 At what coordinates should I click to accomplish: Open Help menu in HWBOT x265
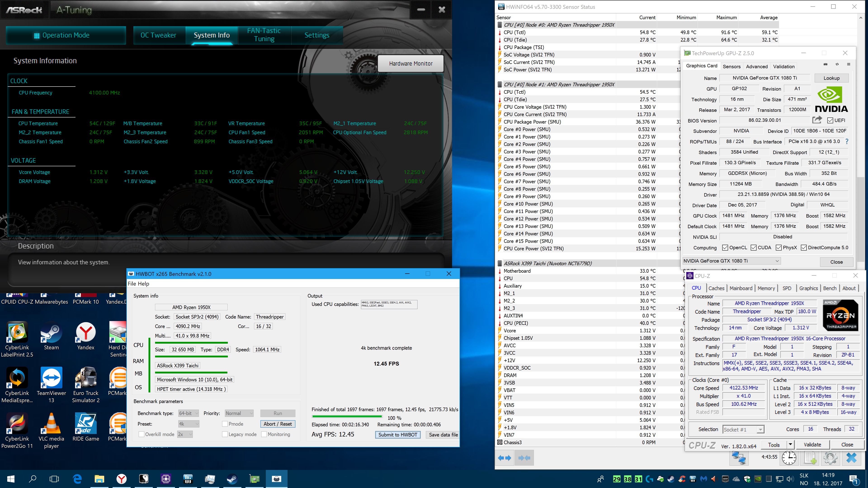[143, 284]
